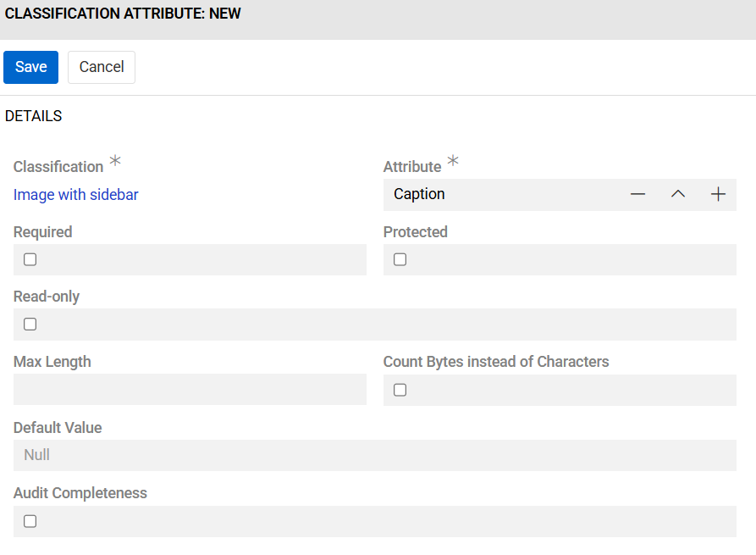
Task: Open the Image with sidebar classification link
Action: click(x=75, y=195)
